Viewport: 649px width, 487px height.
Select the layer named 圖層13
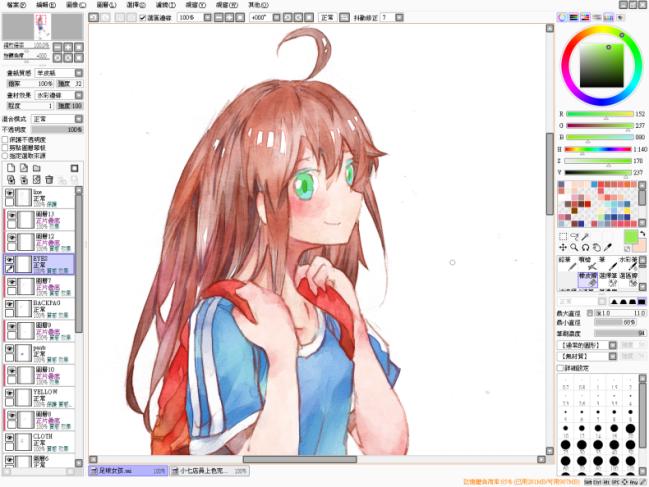pos(39,220)
